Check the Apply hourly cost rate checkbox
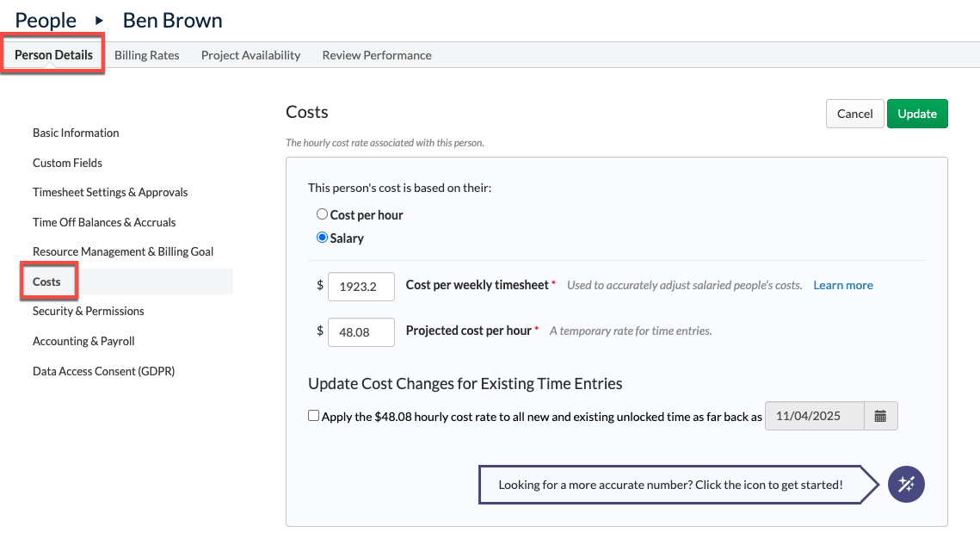 tap(314, 416)
